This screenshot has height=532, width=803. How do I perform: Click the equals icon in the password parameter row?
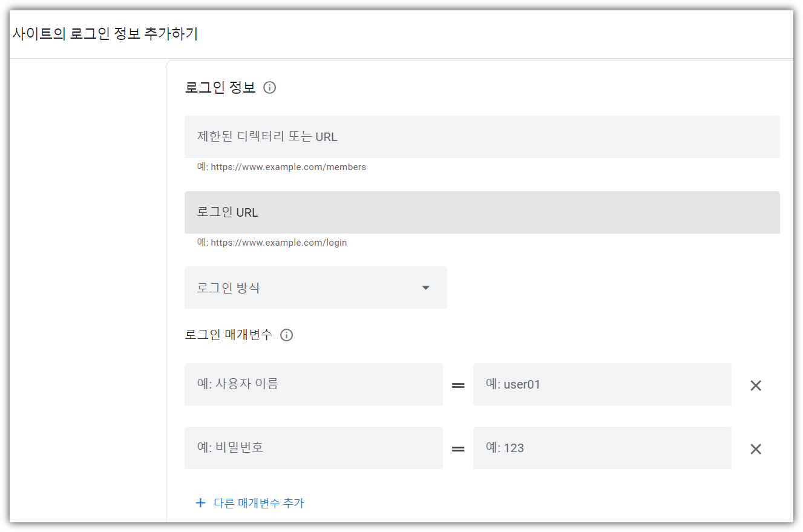click(458, 448)
